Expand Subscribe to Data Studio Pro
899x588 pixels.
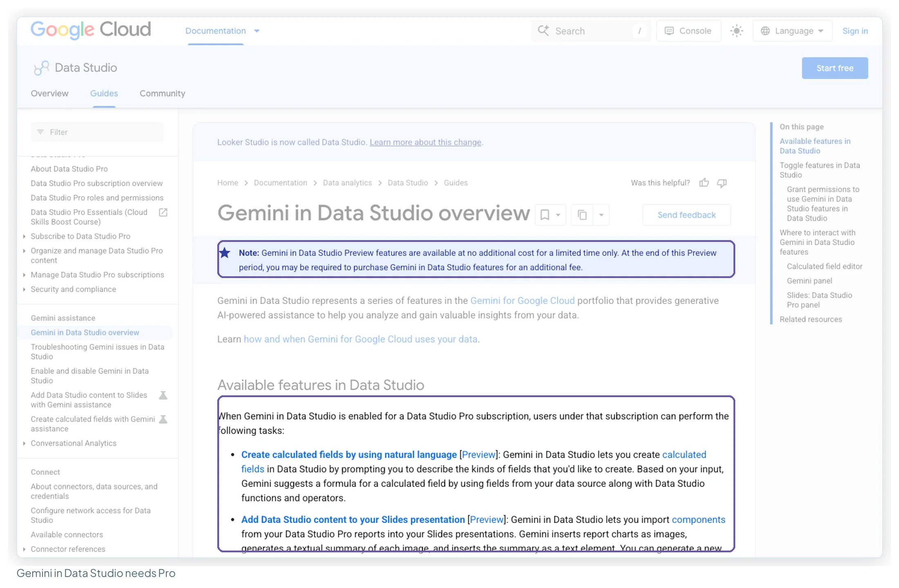[x=24, y=236]
